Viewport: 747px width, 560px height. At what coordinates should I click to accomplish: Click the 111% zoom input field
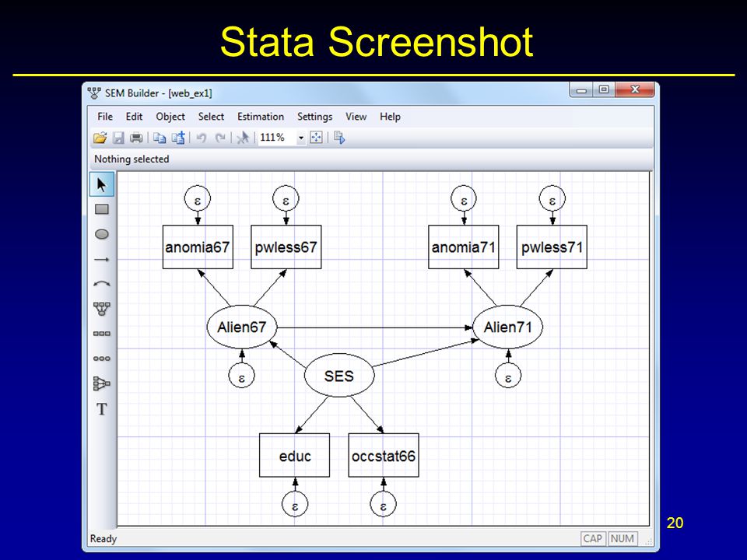(277, 138)
